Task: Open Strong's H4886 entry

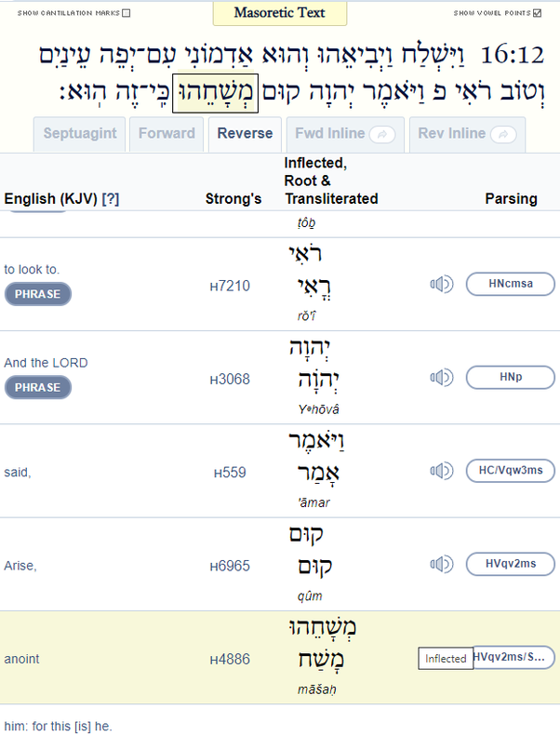Action: [x=230, y=660]
